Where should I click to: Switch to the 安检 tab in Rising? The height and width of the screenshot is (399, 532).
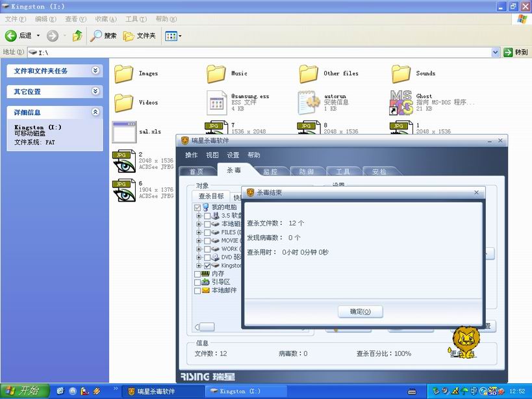pyautogui.click(x=379, y=172)
